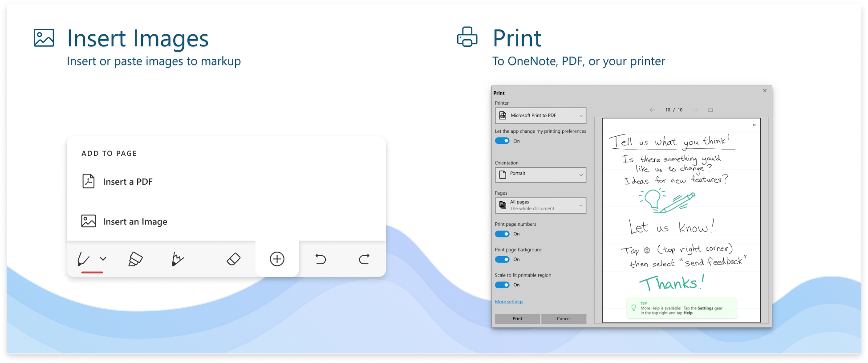This screenshot has height=363, width=868.
Task: Click the redo arrow
Action: [364, 259]
